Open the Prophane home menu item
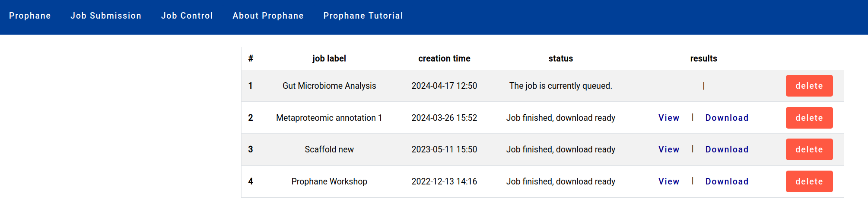Image resolution: width=868 pixels, height=210 pixels. pyautogui.click(x=30, y=16)
